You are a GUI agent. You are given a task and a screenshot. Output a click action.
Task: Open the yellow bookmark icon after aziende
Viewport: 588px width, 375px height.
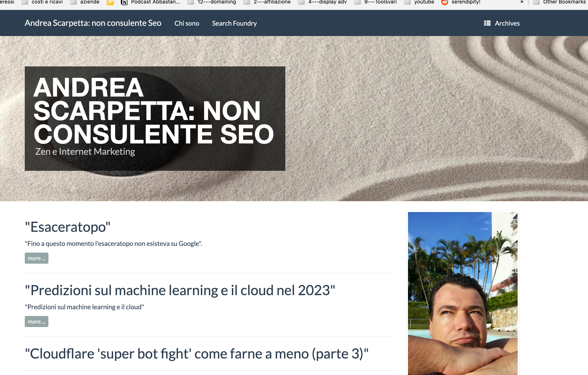point(110,2)
